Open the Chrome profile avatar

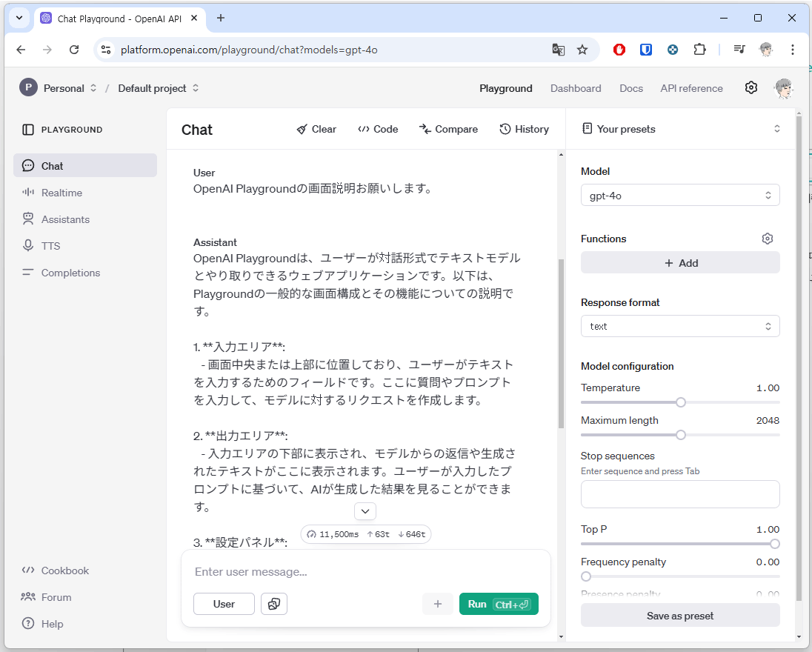(x=766, y=50)
